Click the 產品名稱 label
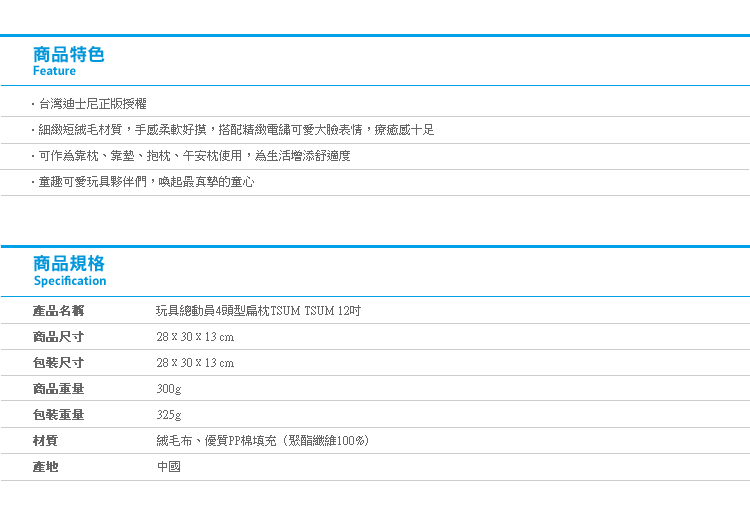Screen dimensions: 750x517 pyautogui.click(x=58, y=311)
